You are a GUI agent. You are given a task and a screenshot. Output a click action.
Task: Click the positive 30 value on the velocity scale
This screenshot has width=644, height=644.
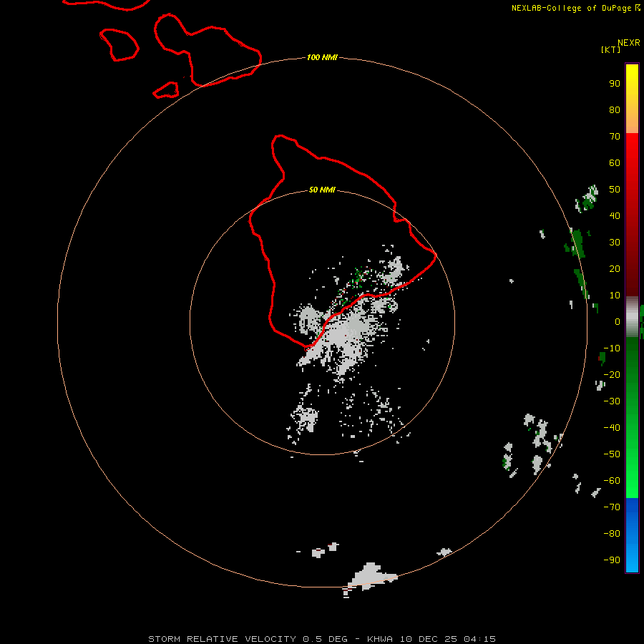(615, 243)
